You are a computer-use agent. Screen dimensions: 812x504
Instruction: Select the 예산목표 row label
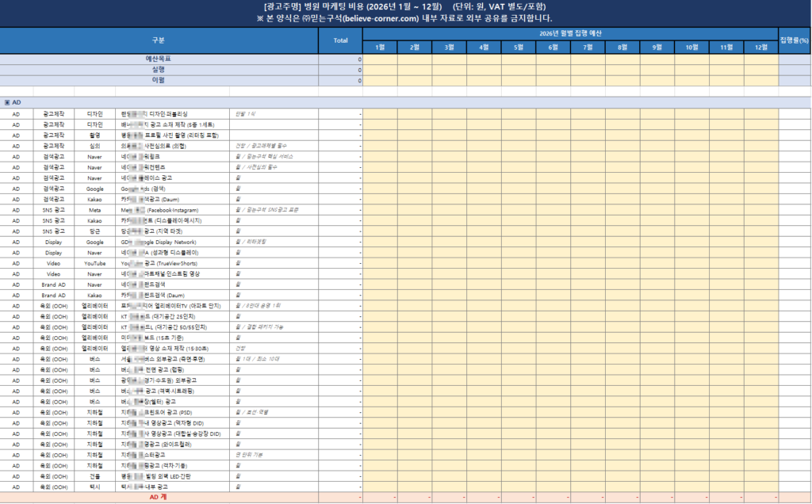point(159,59)
